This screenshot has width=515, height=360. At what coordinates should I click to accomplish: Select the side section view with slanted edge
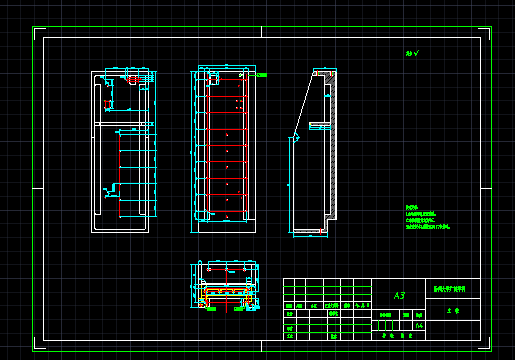[x=312, y=153]
